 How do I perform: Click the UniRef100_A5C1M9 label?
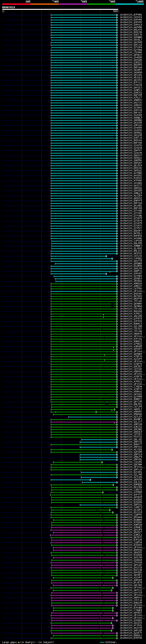(x=131, y=316)
